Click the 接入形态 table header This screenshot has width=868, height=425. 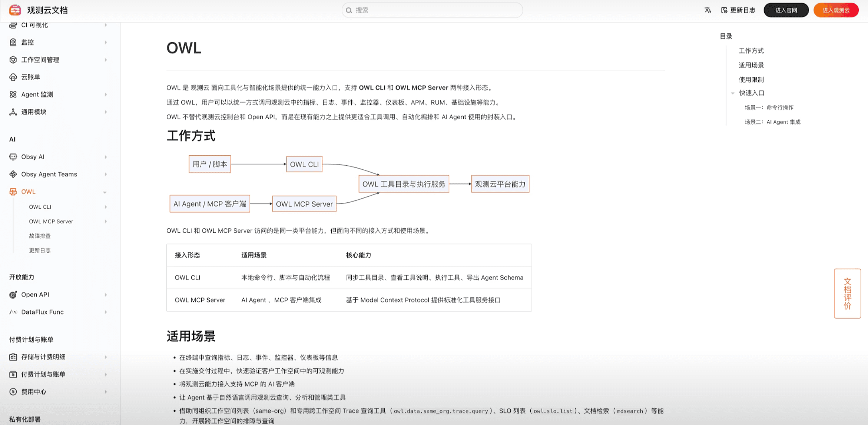187,255
